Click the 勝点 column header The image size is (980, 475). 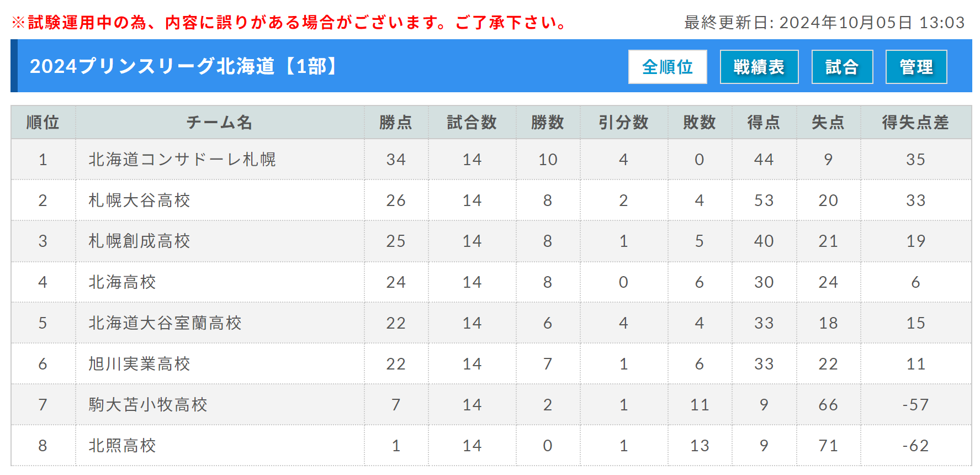(396, 123)
